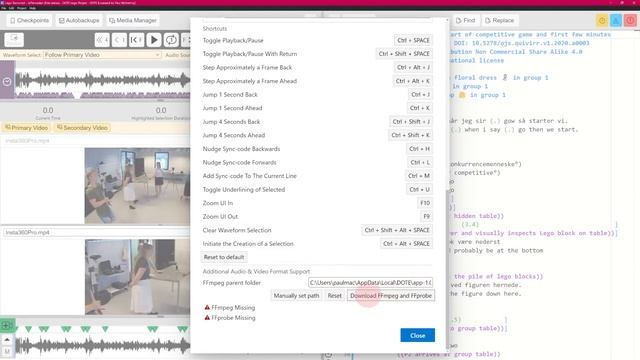Click the Play button in transport bar
The width and height of the screenshot is (640, 360).
click(x=154, y=40)
